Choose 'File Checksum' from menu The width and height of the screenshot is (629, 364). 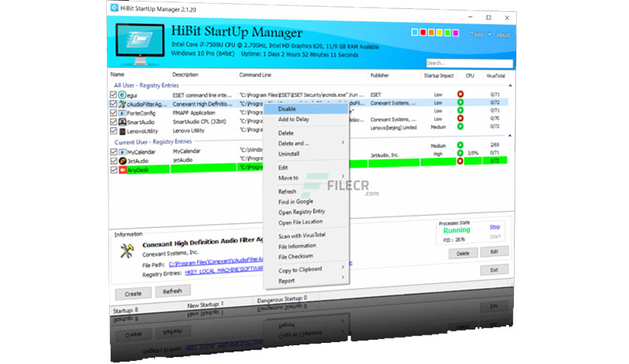307,256
